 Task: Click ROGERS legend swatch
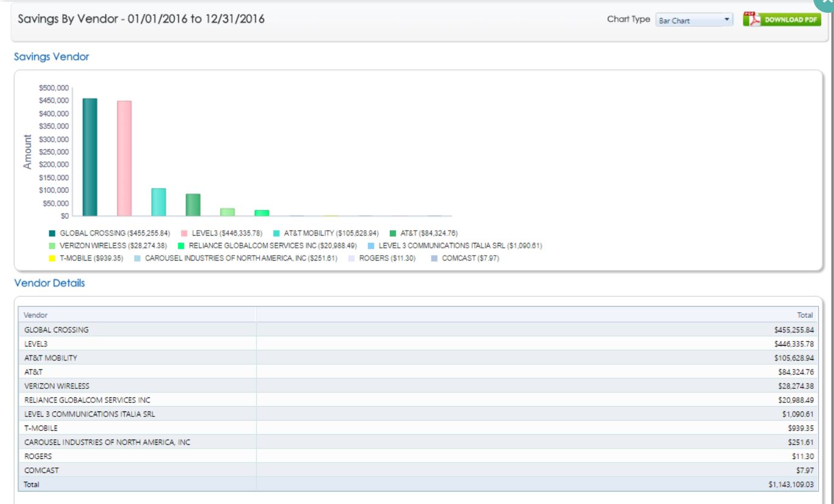(x=352, y=259)
